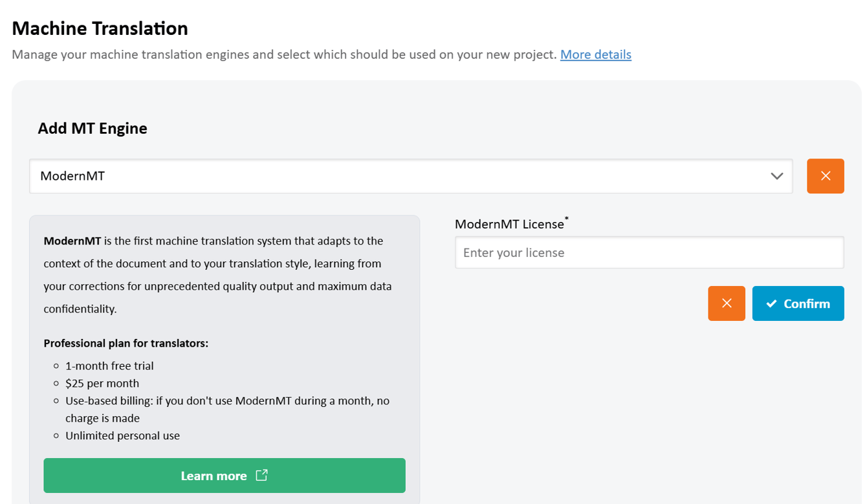The image size is (867, 504).
Task: Click the green Learn more button
Action: 224,476
